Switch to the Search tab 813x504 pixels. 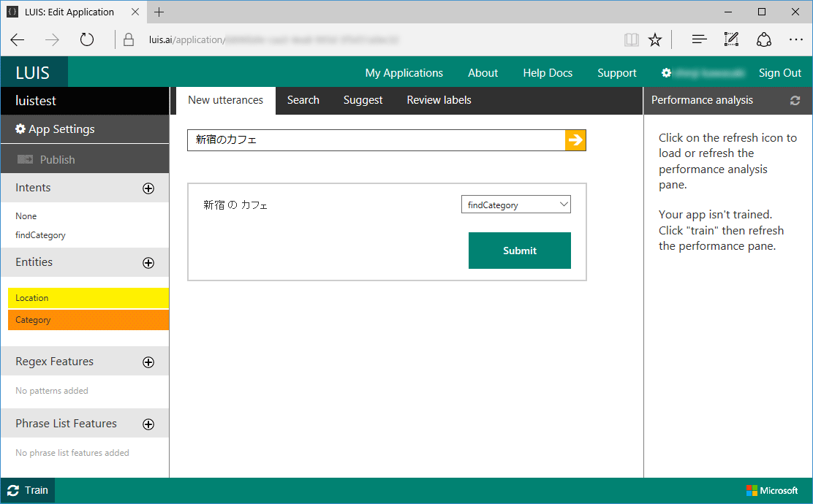[x=303, y=101]
